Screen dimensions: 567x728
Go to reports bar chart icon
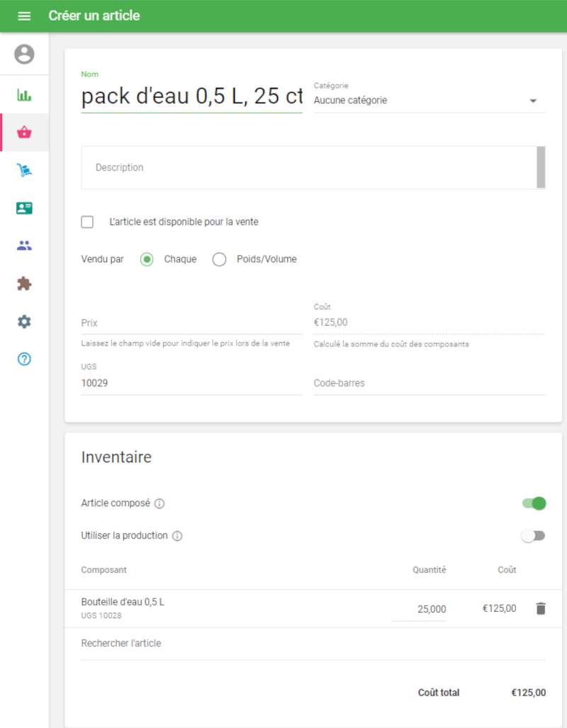tap(24, 95)
